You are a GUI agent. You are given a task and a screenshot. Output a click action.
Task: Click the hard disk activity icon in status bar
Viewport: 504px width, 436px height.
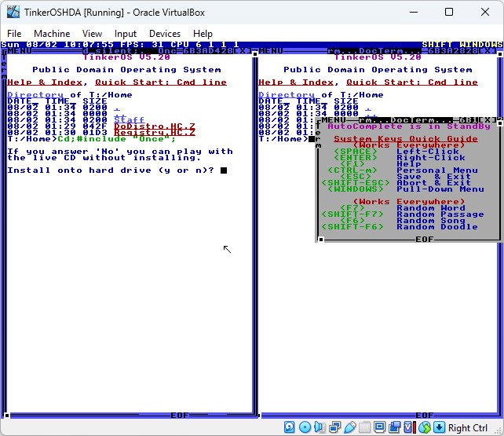[x=289, y=427]
